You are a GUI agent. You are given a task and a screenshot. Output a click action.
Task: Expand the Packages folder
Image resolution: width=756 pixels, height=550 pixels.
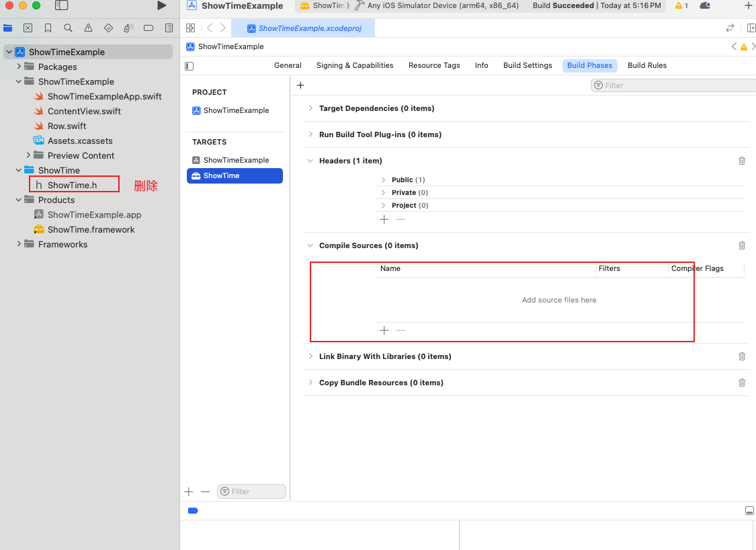click(19, 66)
